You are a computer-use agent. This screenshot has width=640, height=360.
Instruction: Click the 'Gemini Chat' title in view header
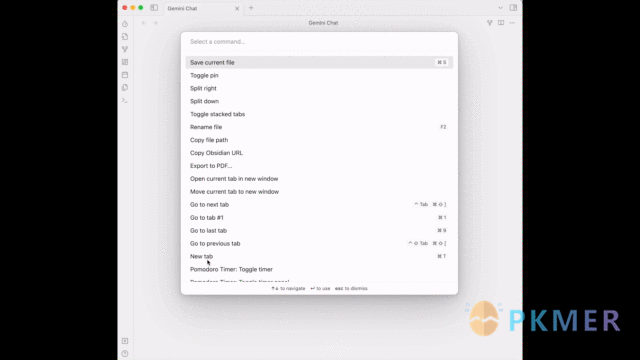pyautogui.click(x=323, y=23)
